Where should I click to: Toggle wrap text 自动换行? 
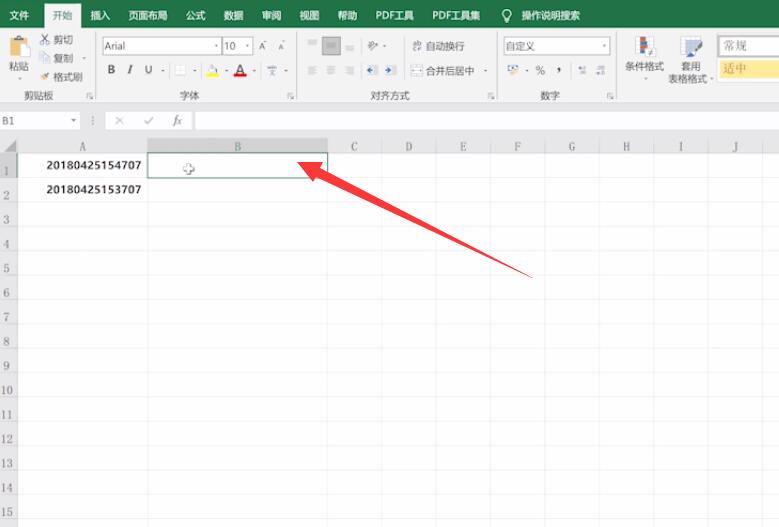pos(438,46)
